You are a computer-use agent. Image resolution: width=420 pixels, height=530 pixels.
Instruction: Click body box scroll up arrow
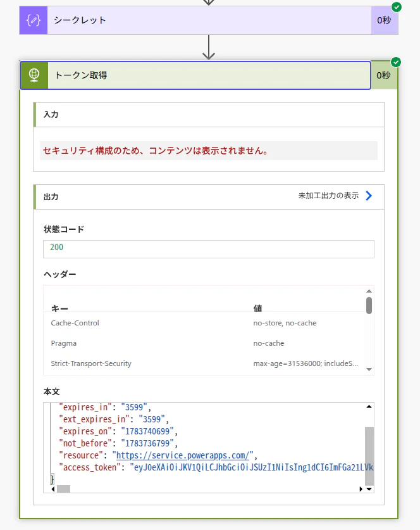[x=369, y=407]
